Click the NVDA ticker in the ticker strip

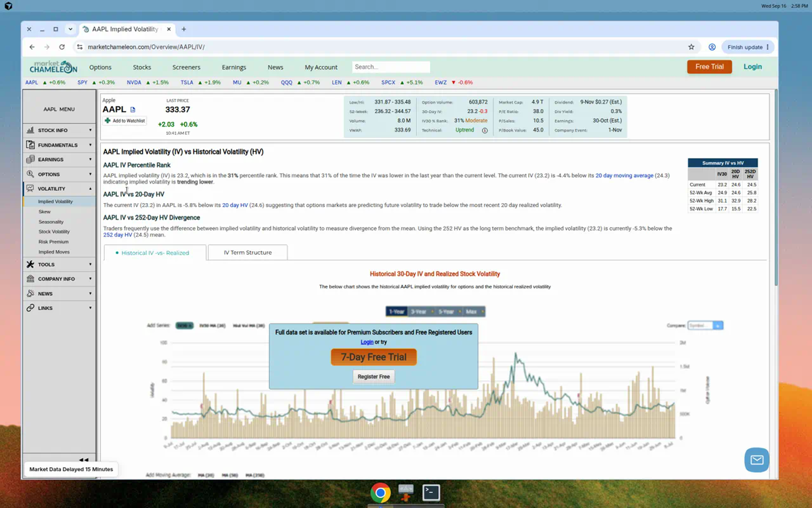click(x=134, y=82)
